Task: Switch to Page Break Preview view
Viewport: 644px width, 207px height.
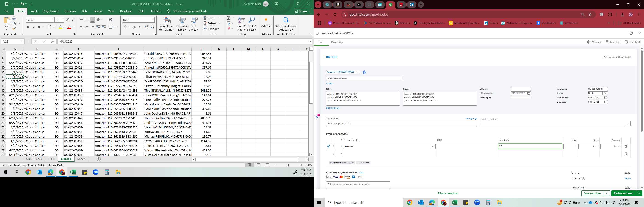Action: click(268, 165)
